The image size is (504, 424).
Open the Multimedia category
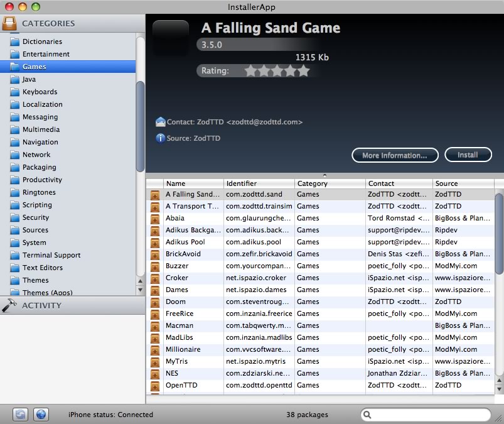[x=68, y=129]
